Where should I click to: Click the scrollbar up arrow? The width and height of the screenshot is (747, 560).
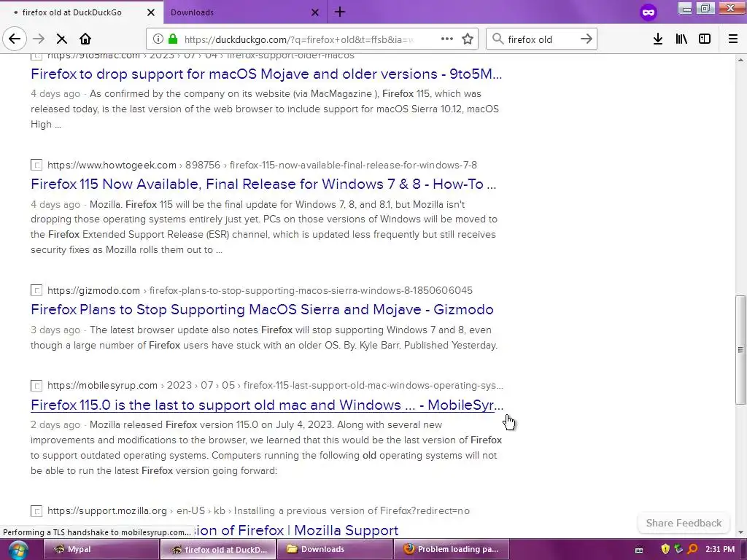tap(740, 60)
